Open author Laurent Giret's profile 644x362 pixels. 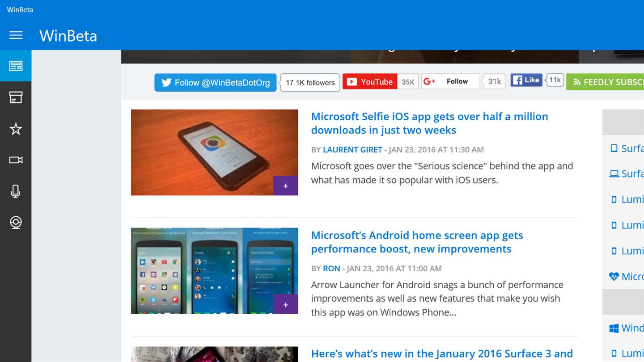(352, 150)
